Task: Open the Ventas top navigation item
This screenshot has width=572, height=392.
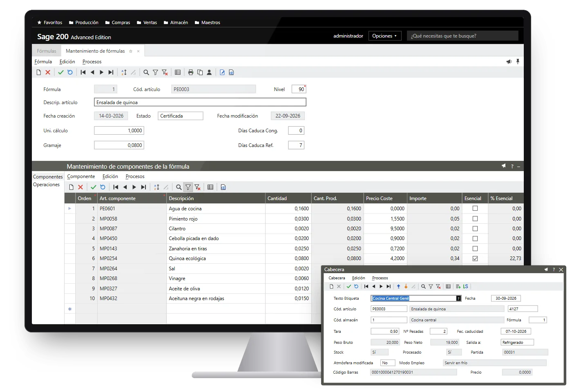Action: coord(147,22)
